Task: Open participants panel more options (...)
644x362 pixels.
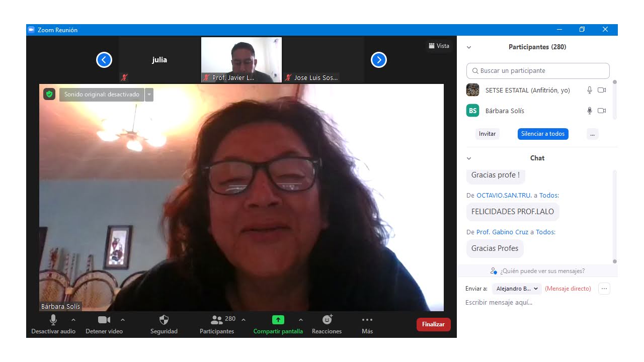Action: (x=592, y=134)
